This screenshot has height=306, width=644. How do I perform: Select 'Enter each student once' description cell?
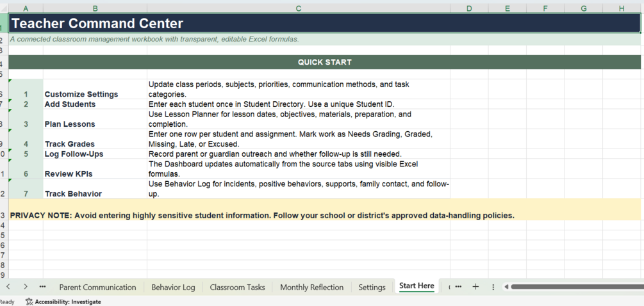[299, 104]
